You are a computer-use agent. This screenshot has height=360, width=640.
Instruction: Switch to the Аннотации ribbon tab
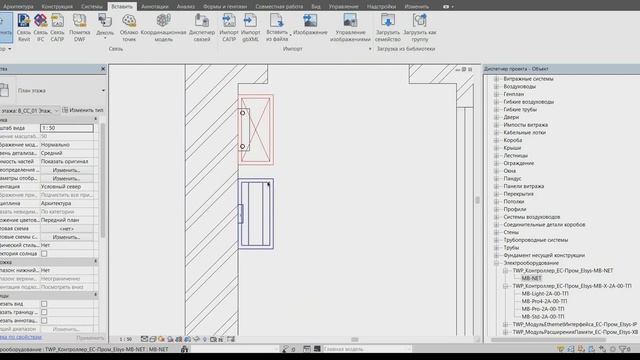(155, 7)
